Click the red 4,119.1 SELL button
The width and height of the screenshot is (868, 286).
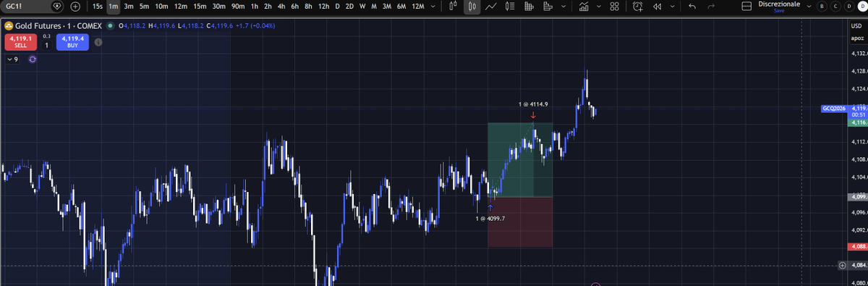coord(20,41)
